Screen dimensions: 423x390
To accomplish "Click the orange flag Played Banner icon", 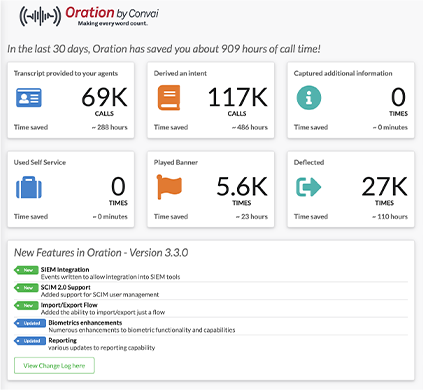I will 169,187.
